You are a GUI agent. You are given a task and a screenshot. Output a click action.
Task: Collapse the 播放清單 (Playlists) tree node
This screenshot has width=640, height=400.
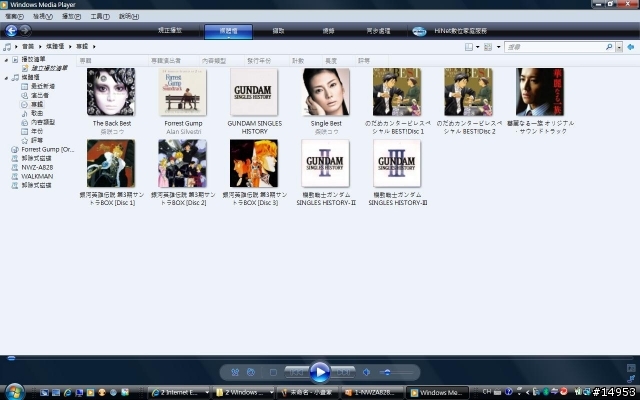[x=6, y=60]
